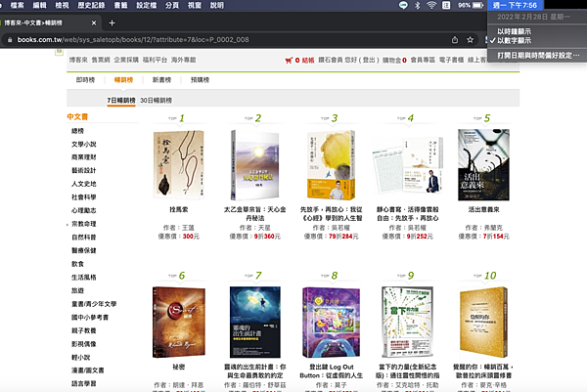The width and height of the screenshot is (587, 392).
Task: Click the menu bar clock 週一 下午7:56
Action: tap(516, 5)
